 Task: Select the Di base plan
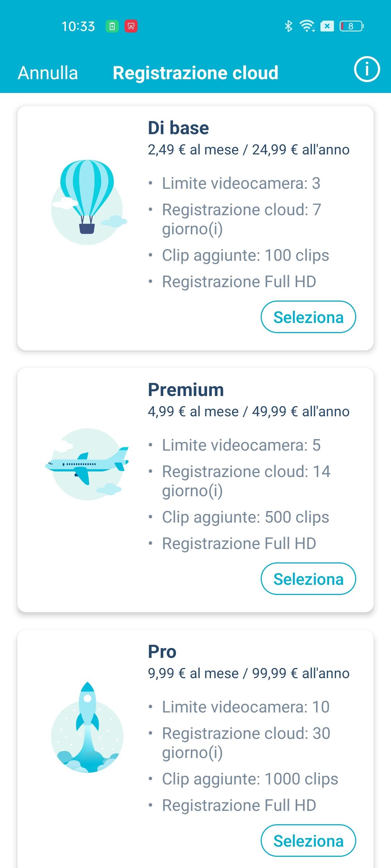click(308, 317)
